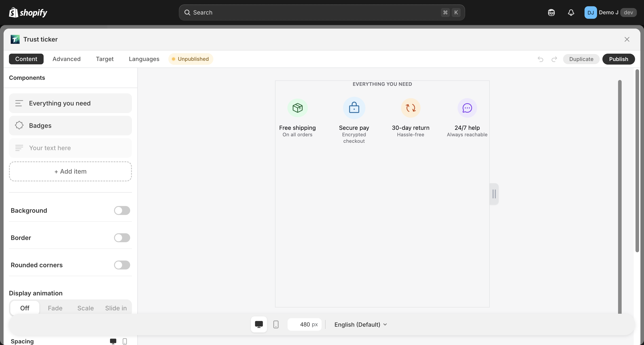Enable the Background toggle
This screenshot has height=345, width=644.
click(x=122, y=210)
